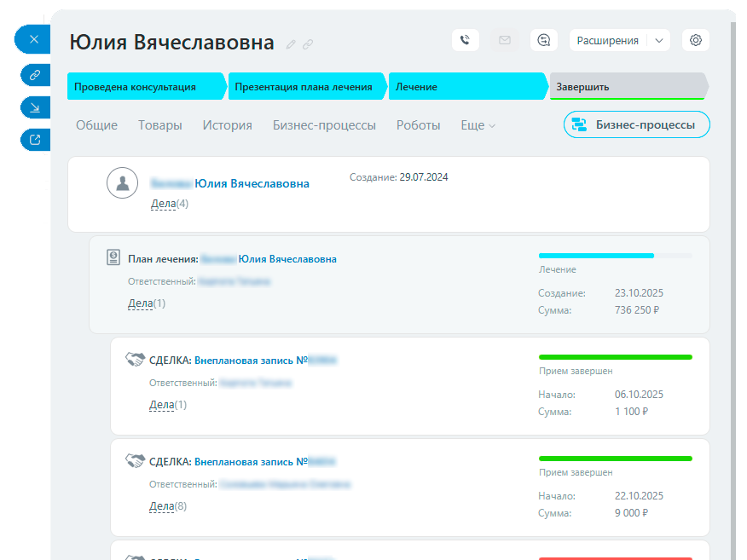Screen dimensions: 747x560
Task: Open the История tab
Action: (x=227, y=125)
